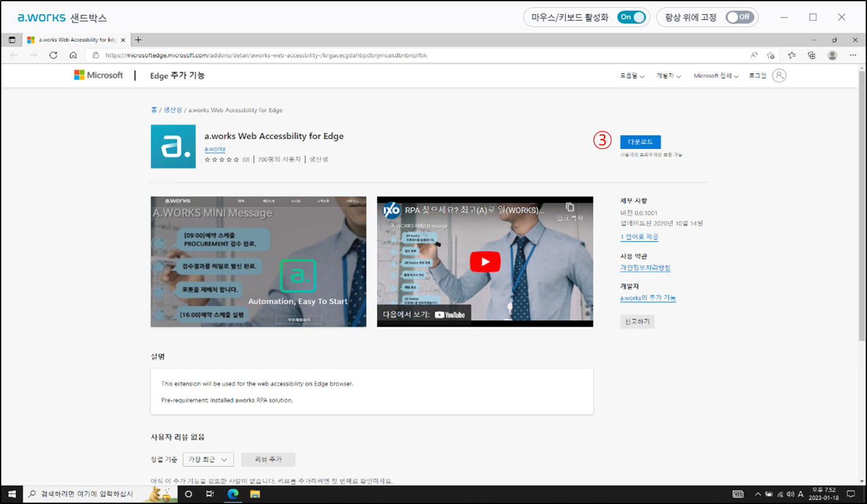This screenshot has height=504, width=867.
Task: Click the sign-in account avatar icon
Action: [779, 76]
